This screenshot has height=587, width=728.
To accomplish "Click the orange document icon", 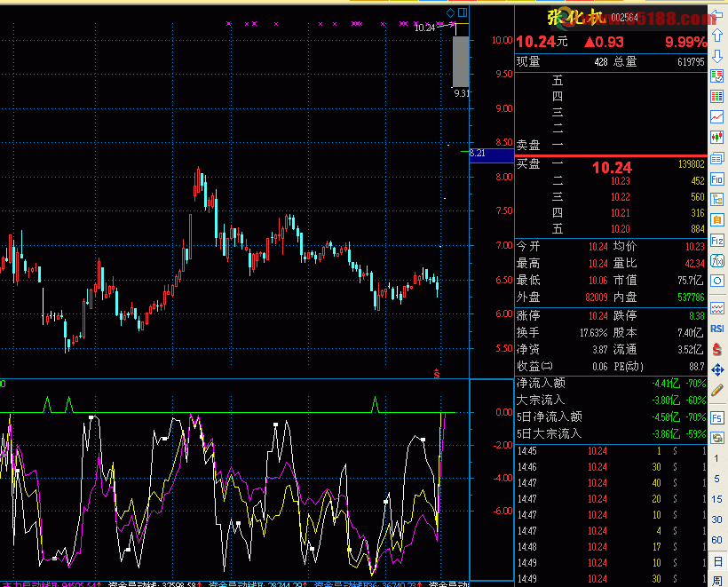I will (717, 220).
